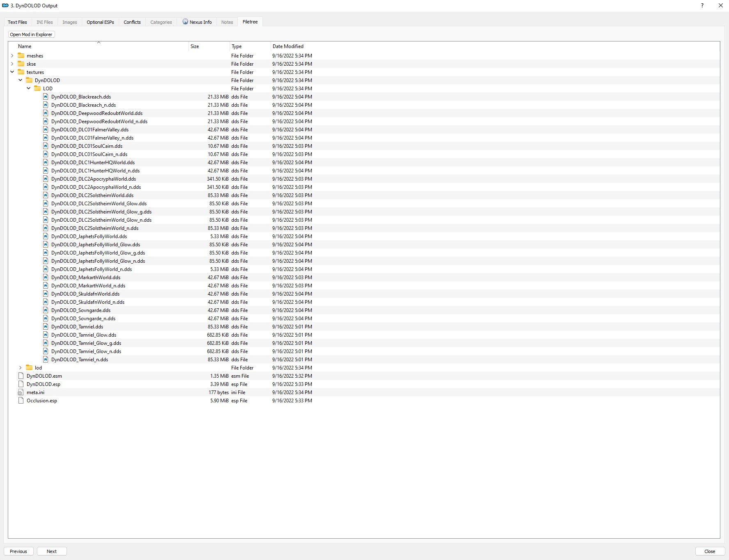Click the DynDOLOD_DLC01SoulCairn.dds file icon
Viewport: 729px width, 560px height.
click(x=46, y=146)
